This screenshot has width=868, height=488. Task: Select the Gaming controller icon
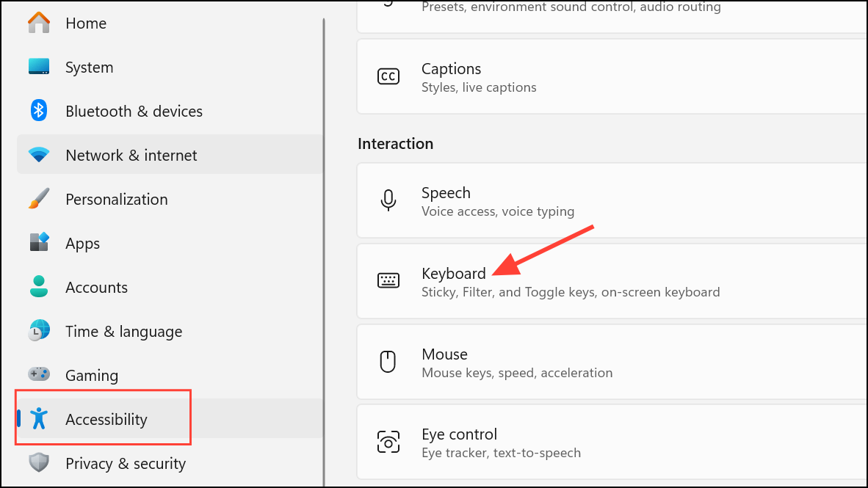pyautogui.click(x=38, y=375)
